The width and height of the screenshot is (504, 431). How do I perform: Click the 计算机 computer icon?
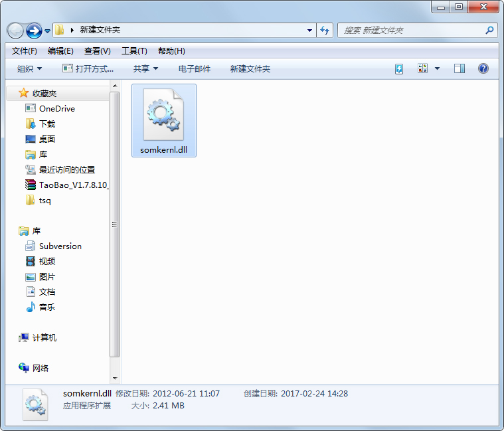(x=23, y=338)
